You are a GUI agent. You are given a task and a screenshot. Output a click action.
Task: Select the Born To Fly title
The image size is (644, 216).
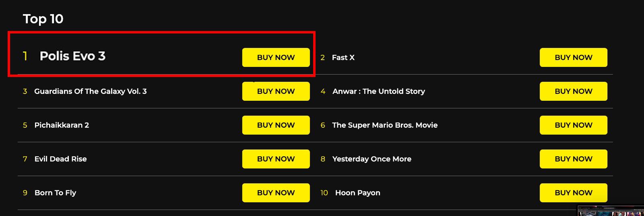55,193
